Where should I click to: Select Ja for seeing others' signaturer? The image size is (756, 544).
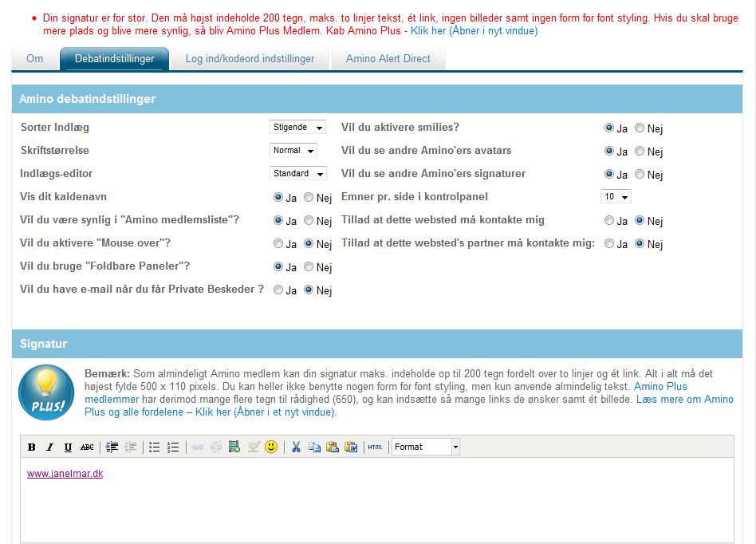coord(609,174)
